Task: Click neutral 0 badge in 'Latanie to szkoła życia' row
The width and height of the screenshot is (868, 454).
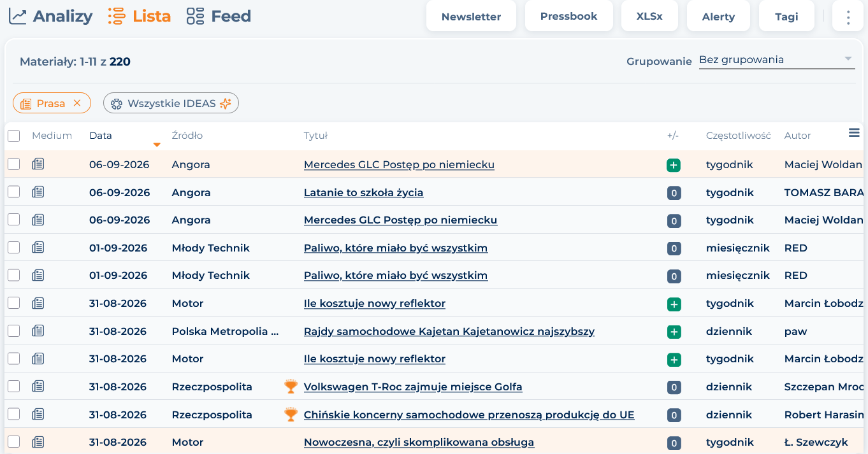Action: coord(674,193)
